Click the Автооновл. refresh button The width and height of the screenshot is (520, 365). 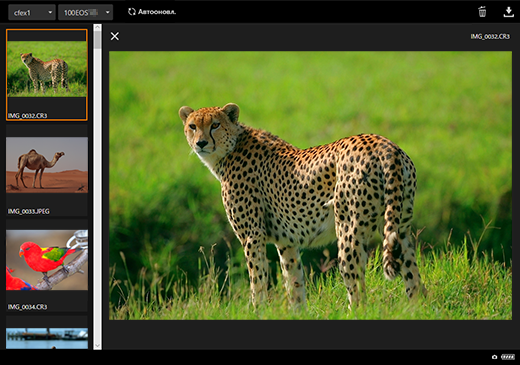click(x=152, y=12)
